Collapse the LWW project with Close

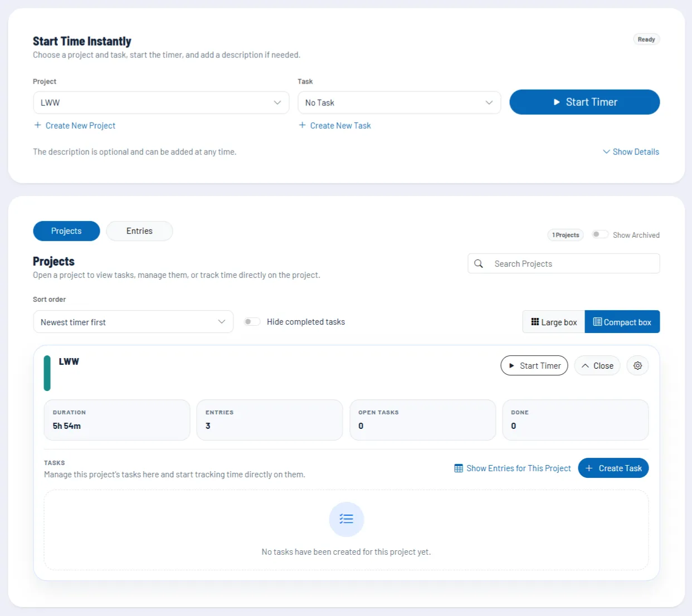point(597,366)
